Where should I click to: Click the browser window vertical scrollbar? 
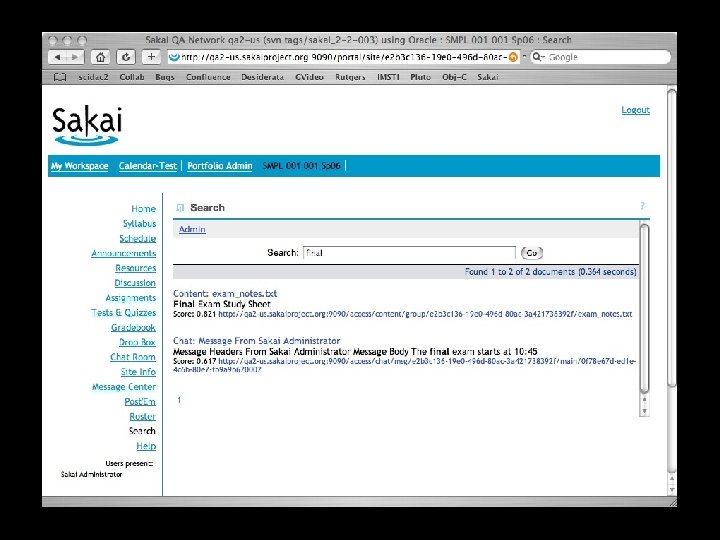[672, 239]
